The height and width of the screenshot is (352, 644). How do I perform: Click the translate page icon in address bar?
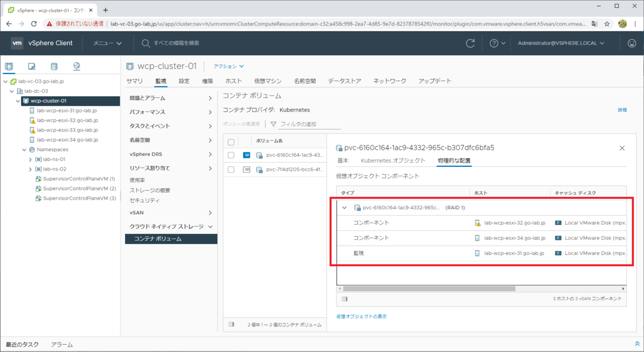[595, 24]
